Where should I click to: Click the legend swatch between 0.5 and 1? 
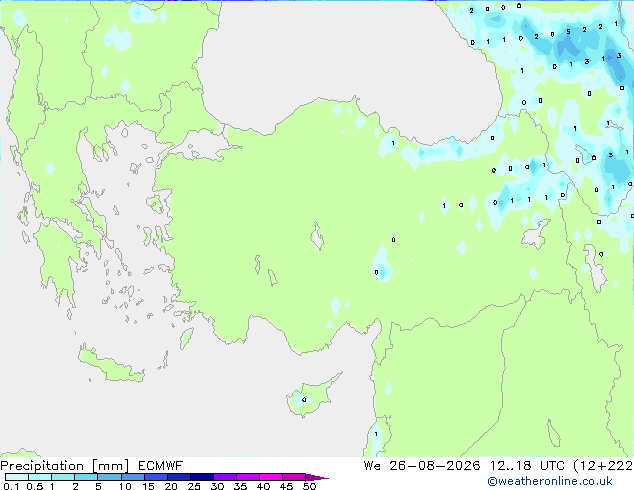pos(40,477)
